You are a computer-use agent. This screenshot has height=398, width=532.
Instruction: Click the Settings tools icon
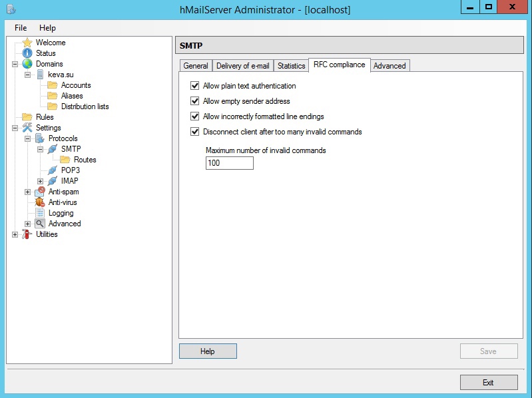coord(27,128)
